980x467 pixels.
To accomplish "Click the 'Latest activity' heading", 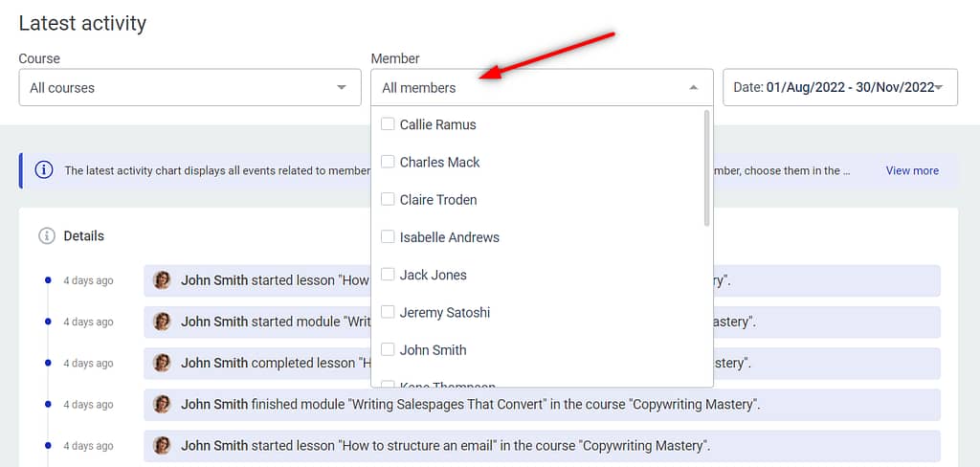I will (82, 23).
